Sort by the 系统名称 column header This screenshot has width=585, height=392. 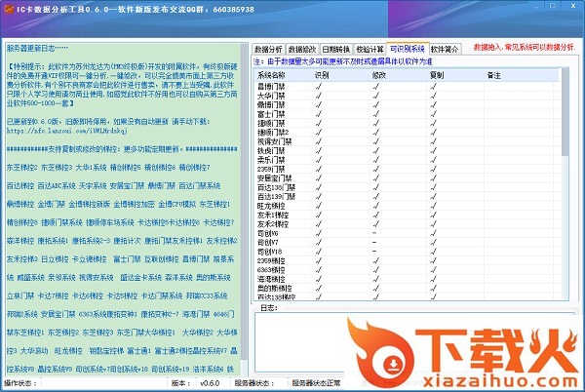coord(283,75)
